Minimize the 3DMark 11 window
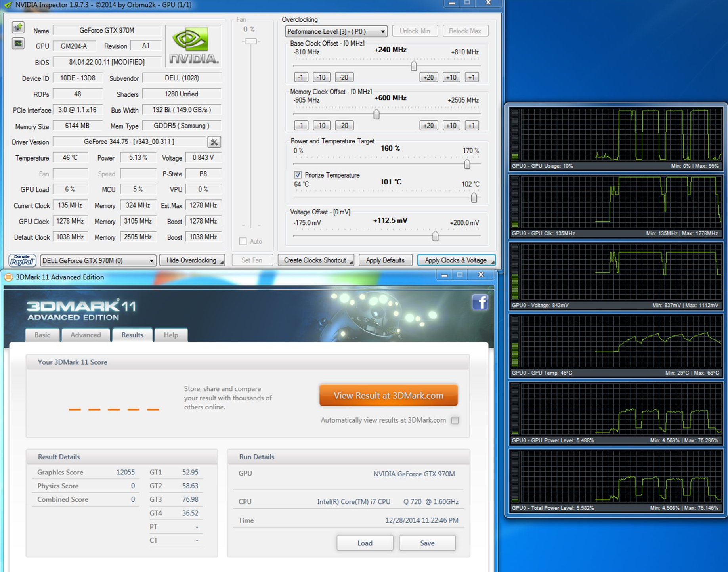Screen dimensions: 728x572 tap(444, 275)
